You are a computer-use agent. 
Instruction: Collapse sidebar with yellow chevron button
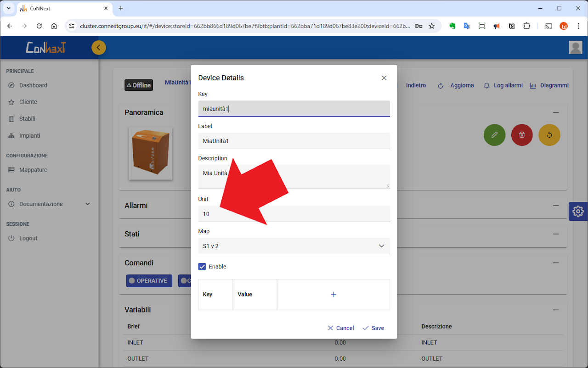tap(98, 48)
